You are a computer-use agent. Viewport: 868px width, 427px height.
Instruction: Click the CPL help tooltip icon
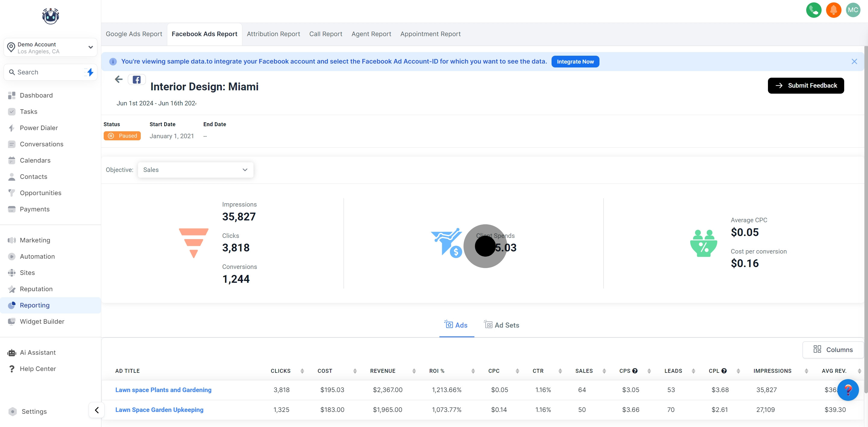click(x=724, y=371)
